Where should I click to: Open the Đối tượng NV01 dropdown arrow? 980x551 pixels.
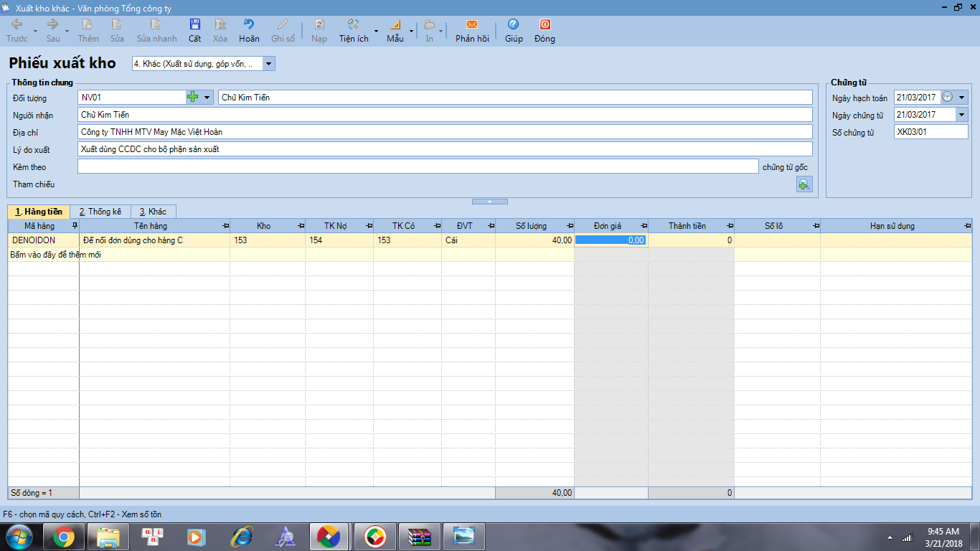point(207,97)
